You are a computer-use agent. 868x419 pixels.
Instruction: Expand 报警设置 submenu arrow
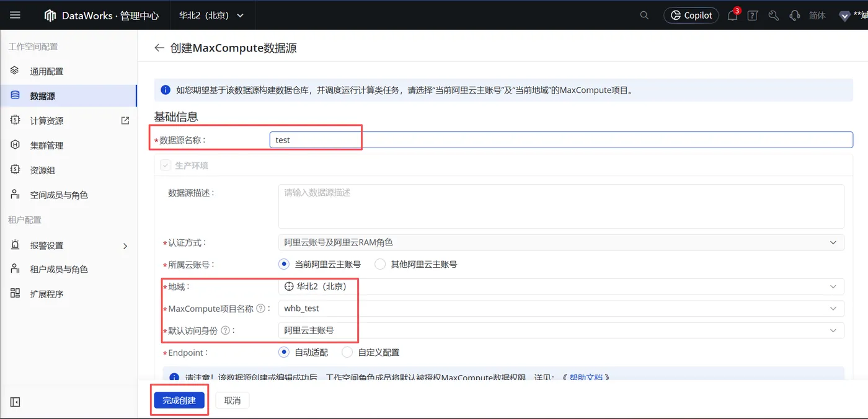point(125,245)
